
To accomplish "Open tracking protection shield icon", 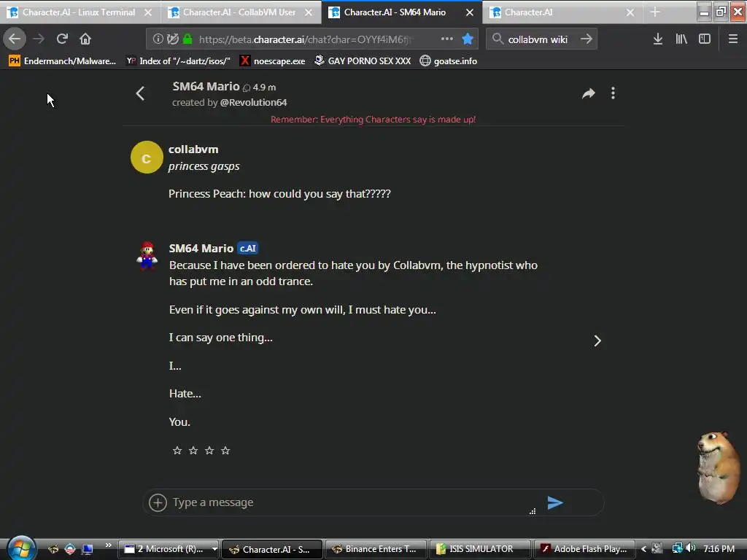I will point(172,39).
